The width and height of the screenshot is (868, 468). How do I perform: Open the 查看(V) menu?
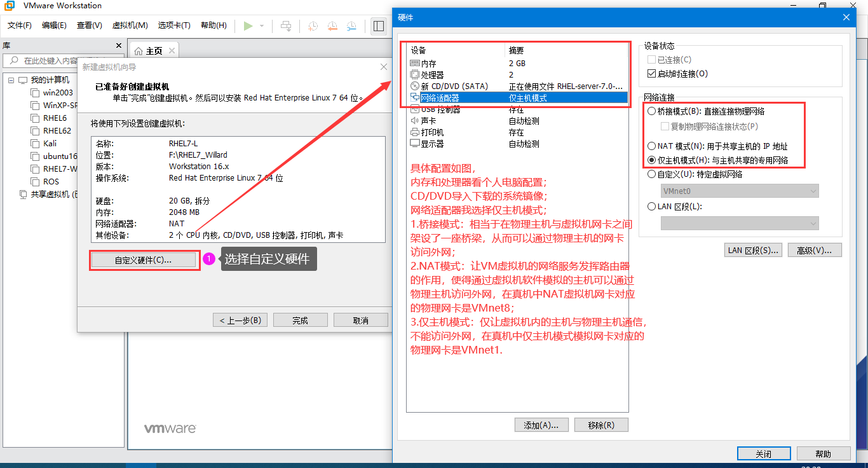coord(90,25)
